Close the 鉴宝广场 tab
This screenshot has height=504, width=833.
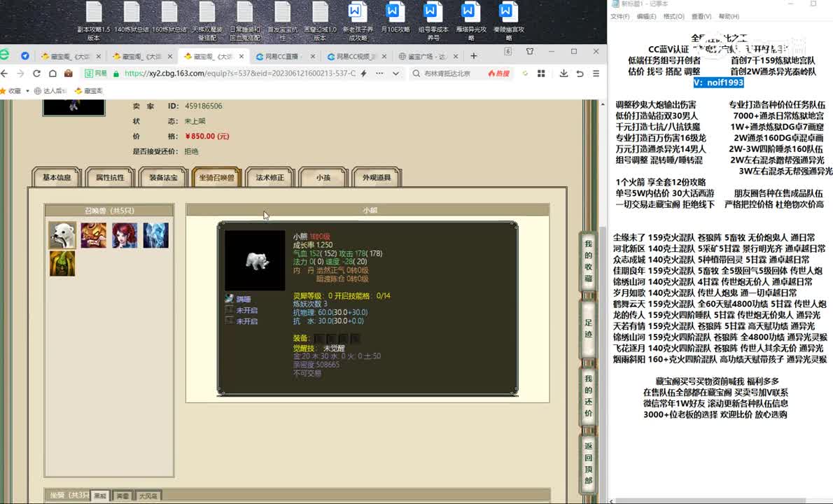456,56
